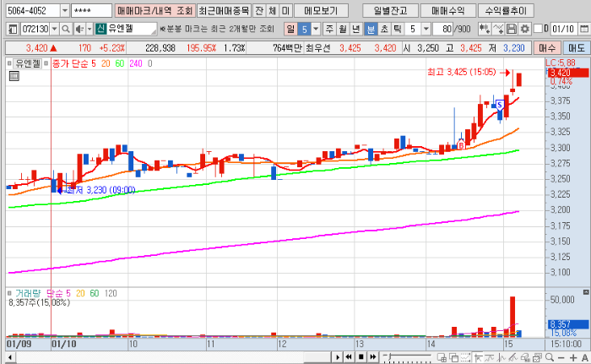Viewport: 591px width, 364px height.
Task: Click the magnifier zoom icon in bottom toolbar
Action: 550,357
